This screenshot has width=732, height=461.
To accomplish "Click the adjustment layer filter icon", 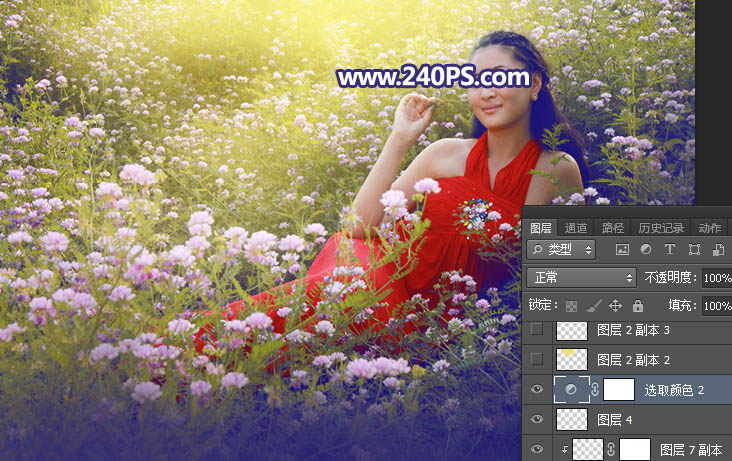I will [x=646, y=249].
